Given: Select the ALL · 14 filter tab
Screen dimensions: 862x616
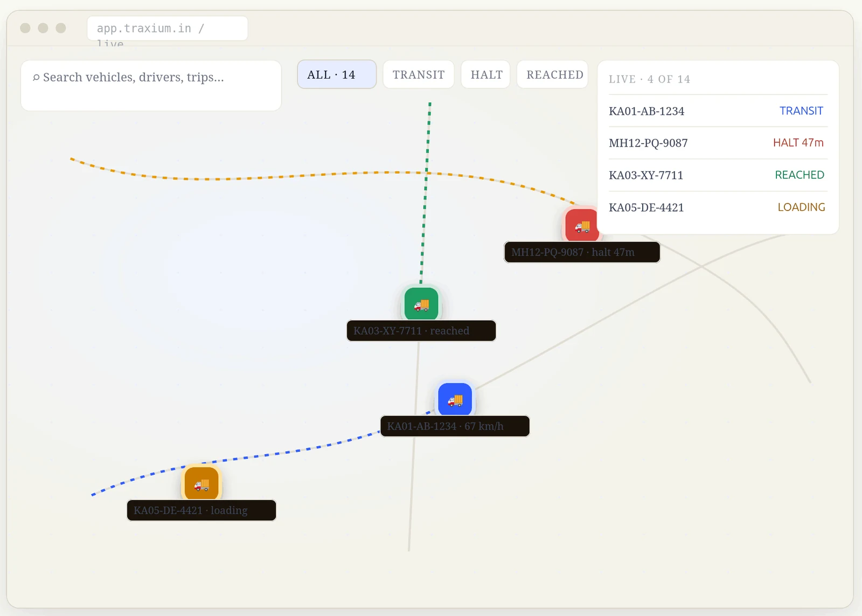Looking at the screenshot, I should 337,74.
